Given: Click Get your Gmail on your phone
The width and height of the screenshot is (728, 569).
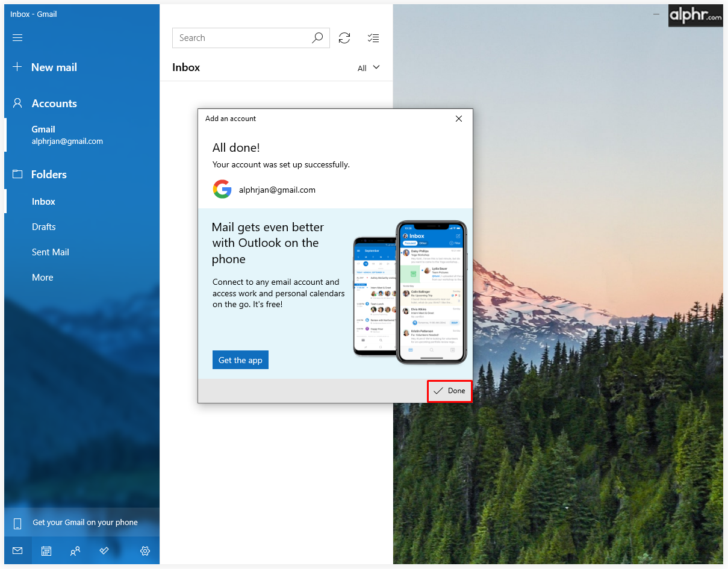Looking at the screenshot, I should point(82,523).
